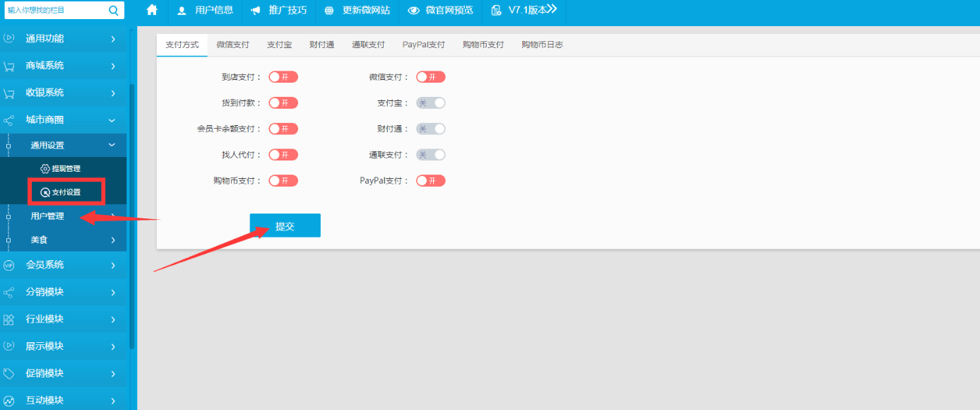The image size is (980, 410).
Task: Click the V7.1版本 document icon
Action: (496, 11)
